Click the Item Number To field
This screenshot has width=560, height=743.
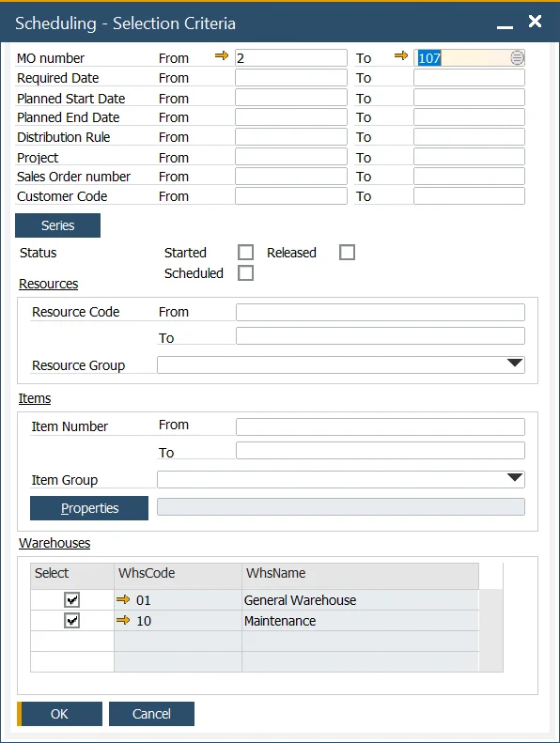[x=381, y=450]
